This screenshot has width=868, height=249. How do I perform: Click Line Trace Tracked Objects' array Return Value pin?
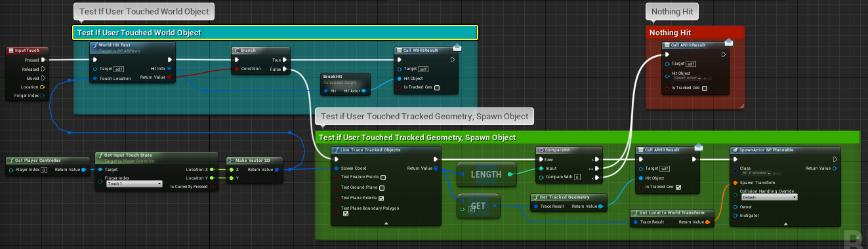(x=435, y=168)
